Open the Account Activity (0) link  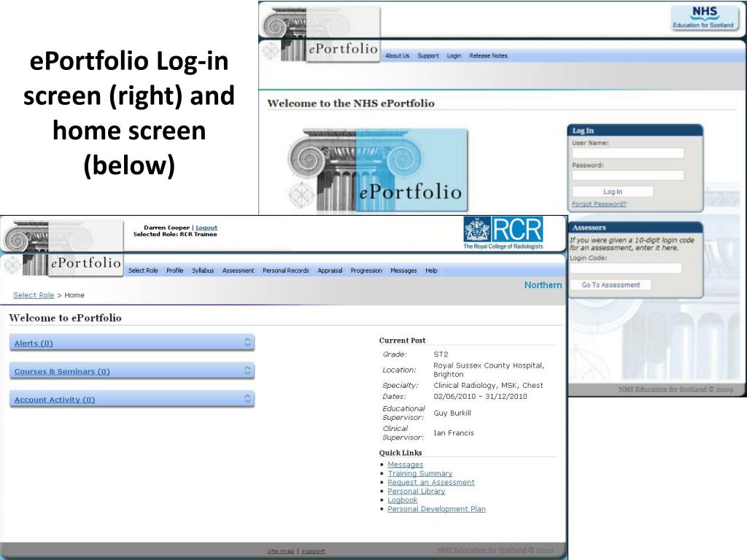coord(54,400)
